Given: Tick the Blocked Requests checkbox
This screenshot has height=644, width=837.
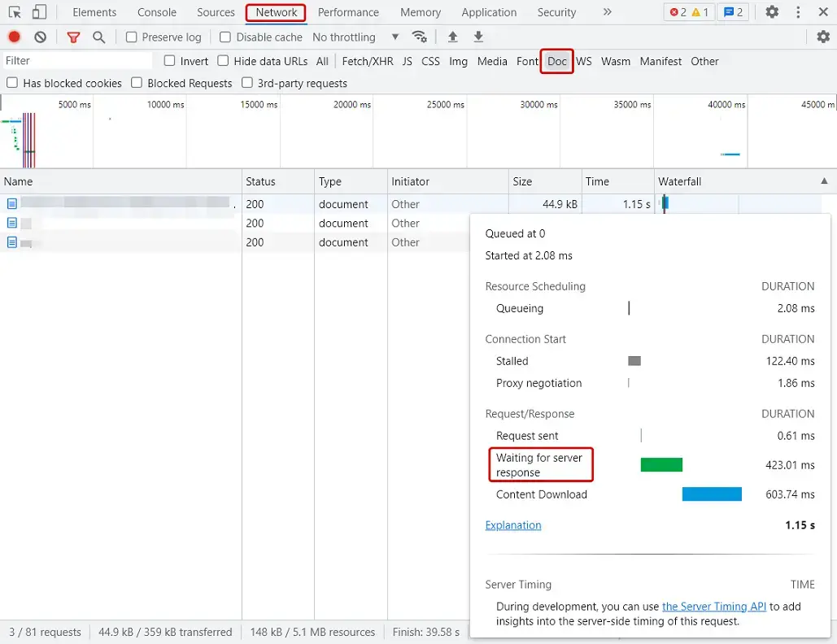Looking at the screenshot, I should point(137,83).
